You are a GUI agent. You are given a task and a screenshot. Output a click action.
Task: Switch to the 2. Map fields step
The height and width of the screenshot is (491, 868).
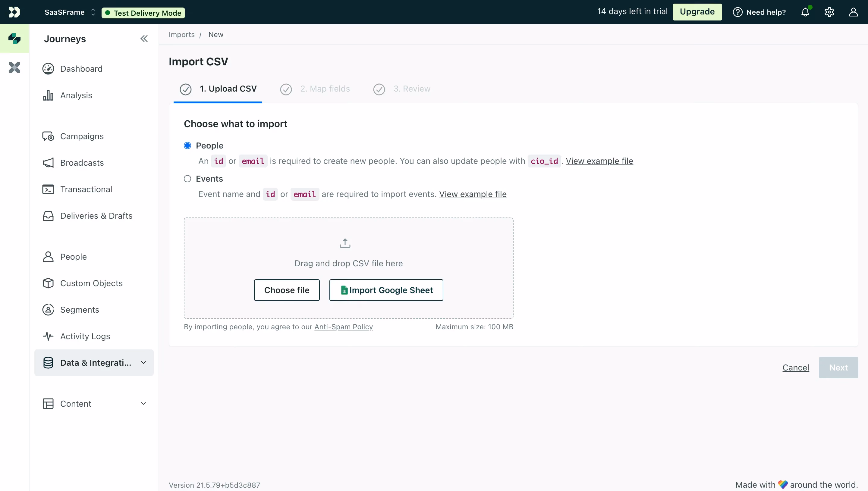pyautogui.click(x=315, y=89)
